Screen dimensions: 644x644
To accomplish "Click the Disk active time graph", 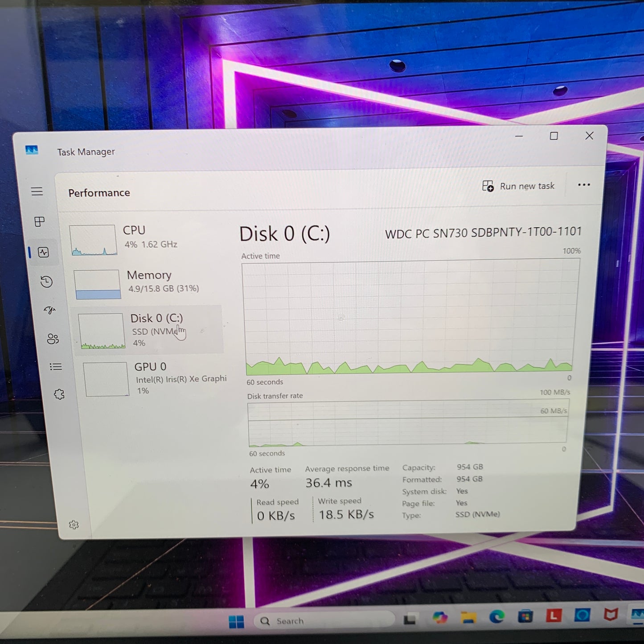I will pos(410,317).
